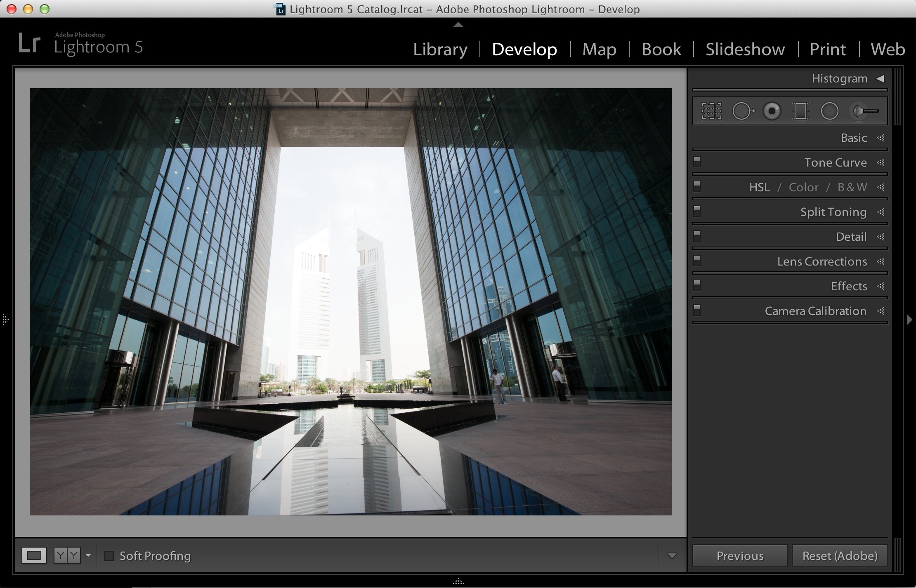916x588 pixels.
Task: Toggle the Split Toning panel switch
Action: [x=697, y=211]
